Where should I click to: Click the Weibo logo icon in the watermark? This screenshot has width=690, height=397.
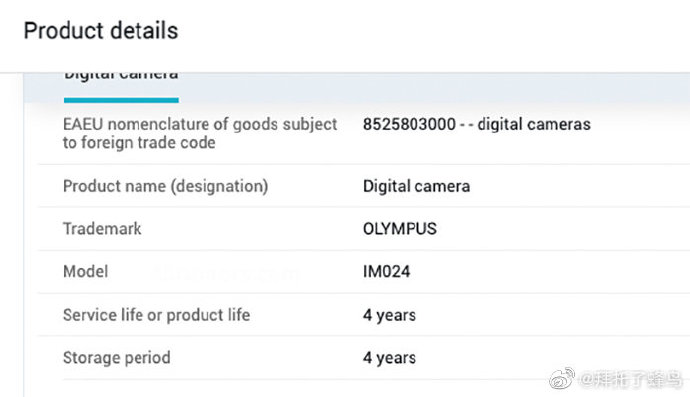562,379
